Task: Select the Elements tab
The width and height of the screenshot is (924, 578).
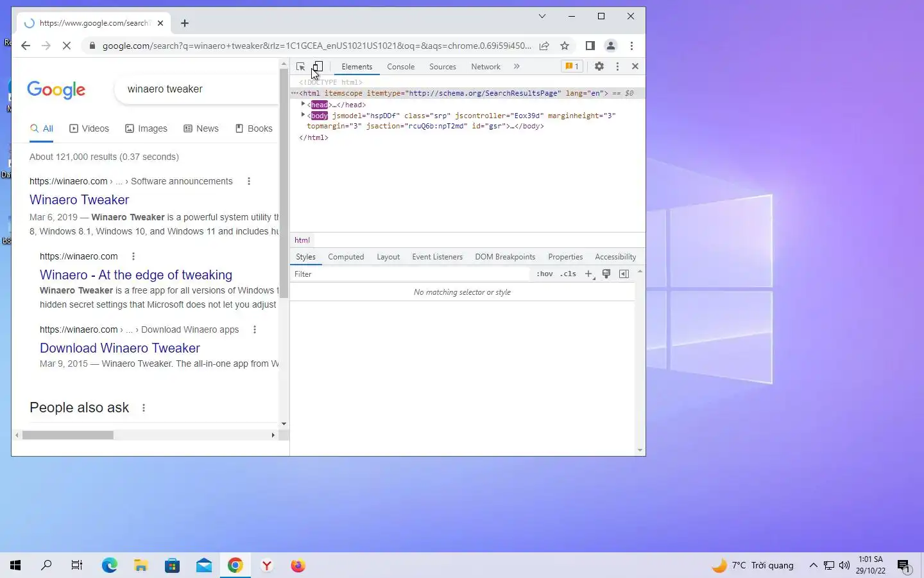Action: pyautogui.click(x=357, y=67)
